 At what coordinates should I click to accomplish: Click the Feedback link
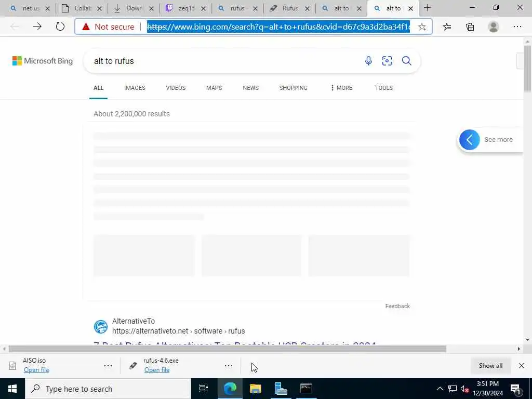(x=397, y=306)
